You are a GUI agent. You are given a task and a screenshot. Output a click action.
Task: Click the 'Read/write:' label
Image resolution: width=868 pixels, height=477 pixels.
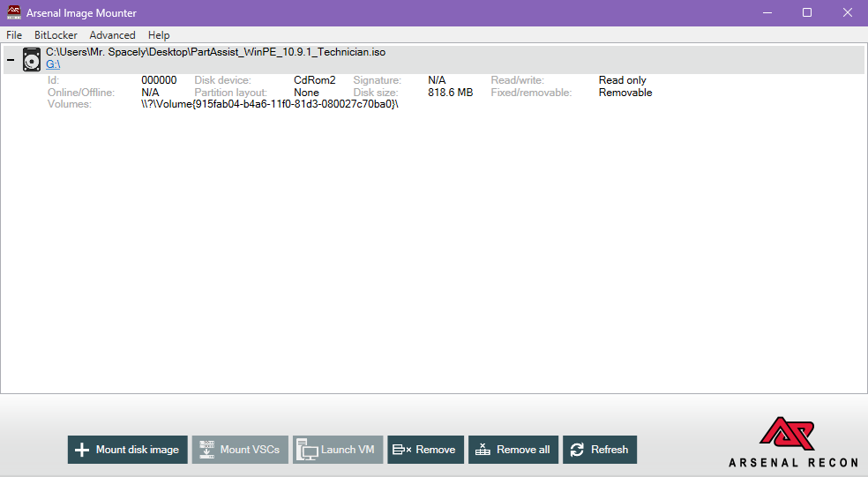(x=518, y=80)
